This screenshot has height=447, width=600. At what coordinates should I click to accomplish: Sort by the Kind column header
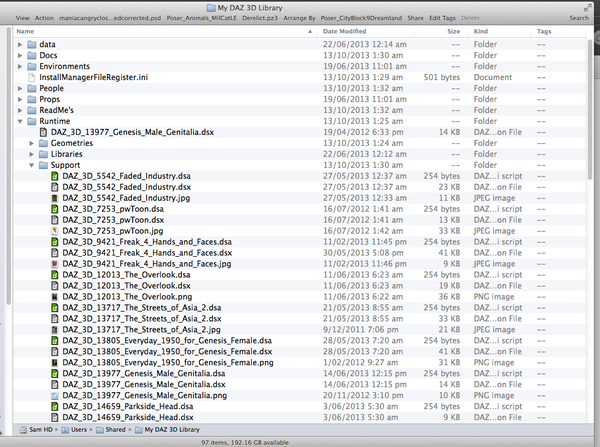(x=499, y=31)
